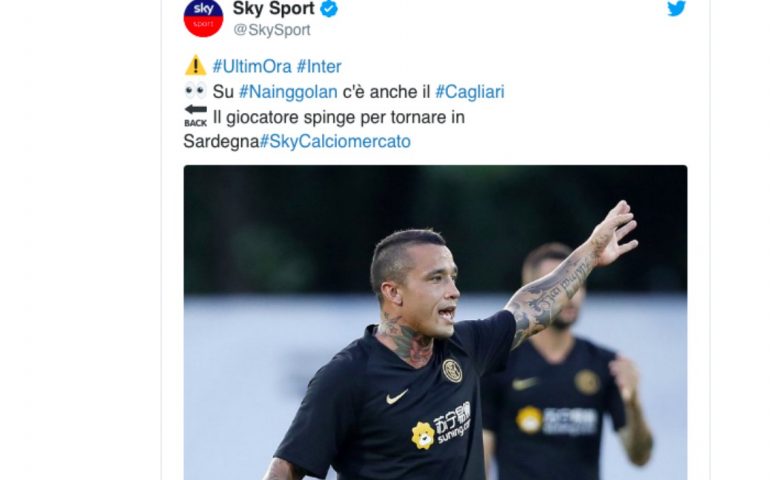Click the suning.com sponsor on the front player's shirt
The height and width of the screenshot is (480, 770).
(441, 426)
